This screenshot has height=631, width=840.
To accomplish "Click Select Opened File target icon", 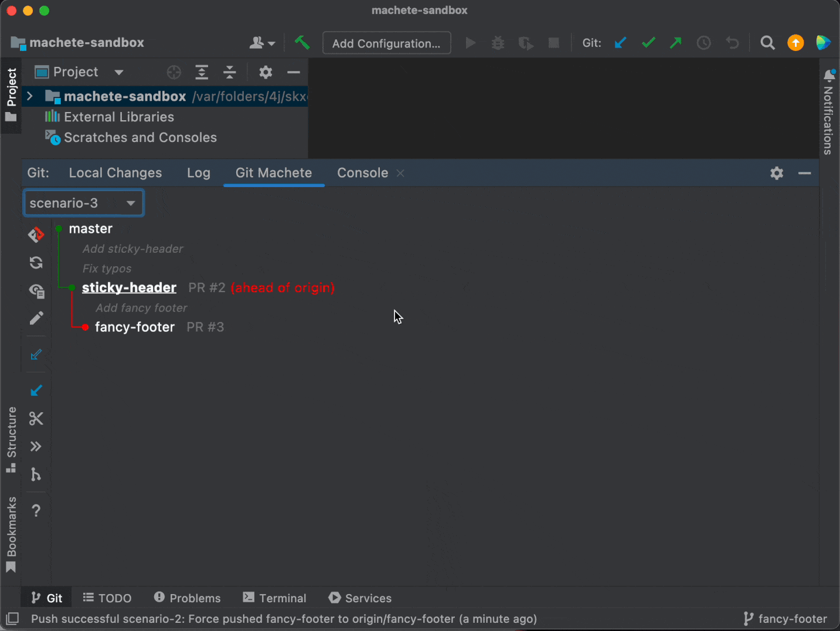I will click(x=174, y=72).
